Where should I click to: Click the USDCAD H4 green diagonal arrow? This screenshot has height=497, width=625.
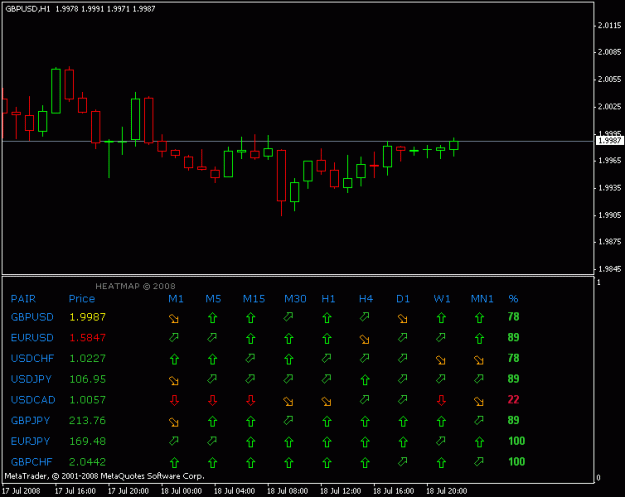pos(364,399)
